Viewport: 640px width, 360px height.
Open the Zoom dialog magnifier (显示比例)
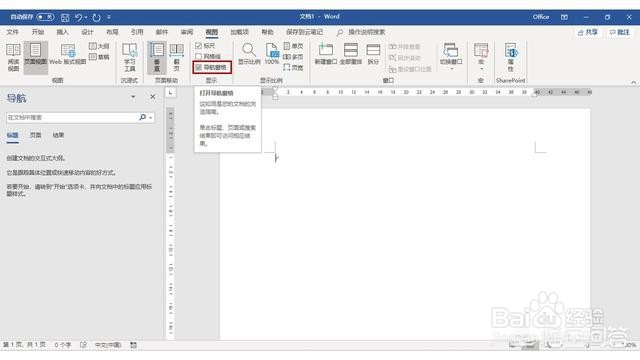pos(249,54)
